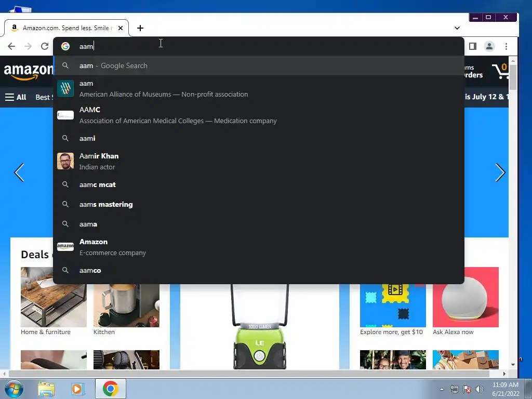This screenshot has height=399, width=532.
Task: Click the Amazon site logo
Action: [28, 72]
